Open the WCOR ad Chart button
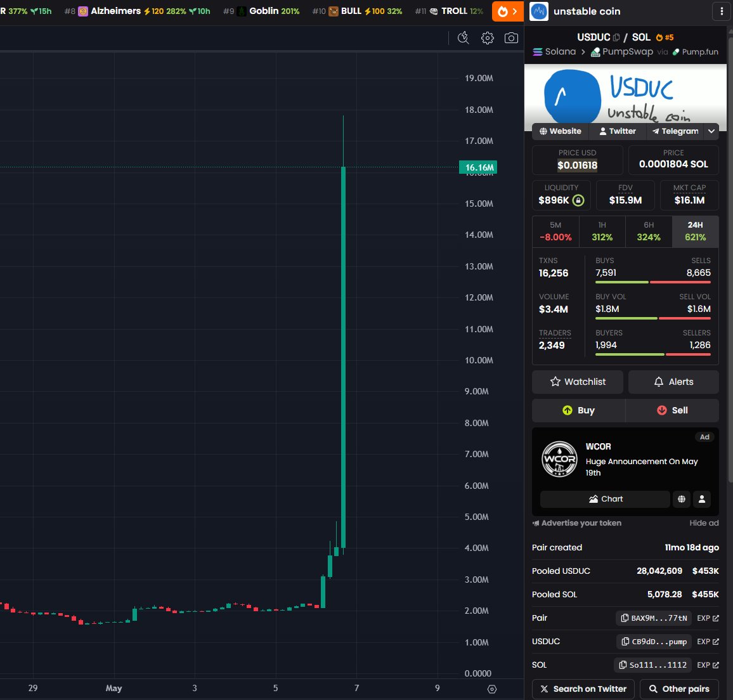The width and height of the screenshot is (733, 700). [605, 499]
